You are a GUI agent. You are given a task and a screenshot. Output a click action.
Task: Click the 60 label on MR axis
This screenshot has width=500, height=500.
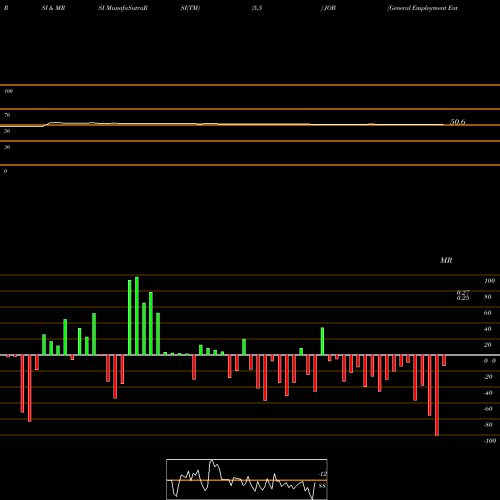pyautogui.click(x=488, y=313)
